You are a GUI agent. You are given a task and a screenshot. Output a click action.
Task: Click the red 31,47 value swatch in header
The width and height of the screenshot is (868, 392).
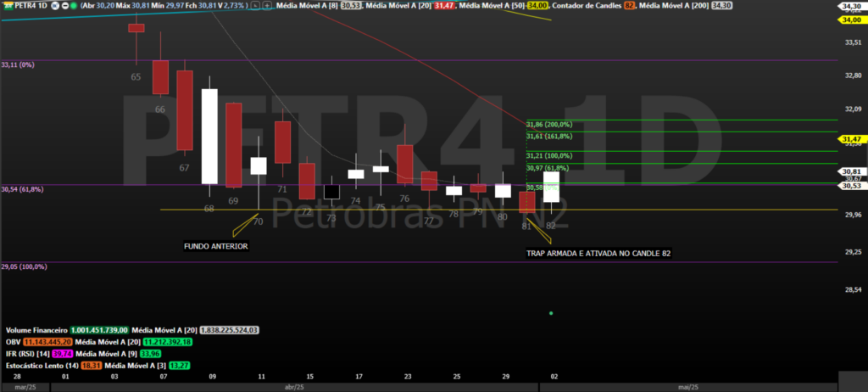coord(444,6)
